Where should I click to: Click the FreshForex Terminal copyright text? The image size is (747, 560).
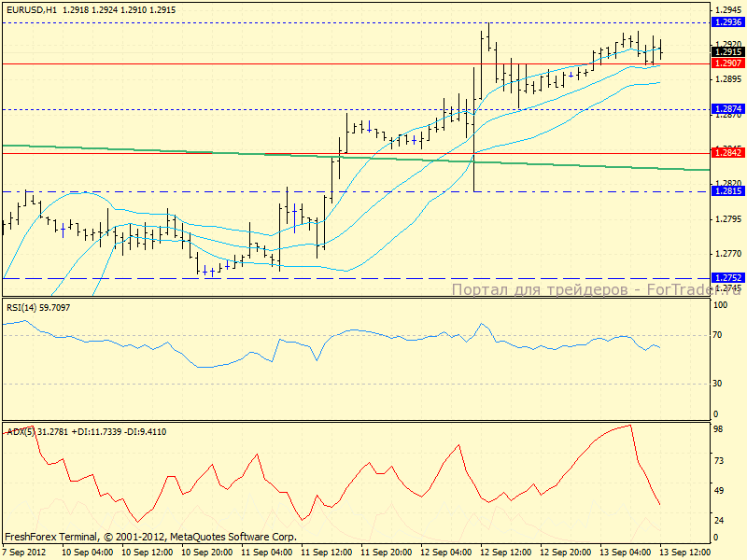tap(149, 537)
